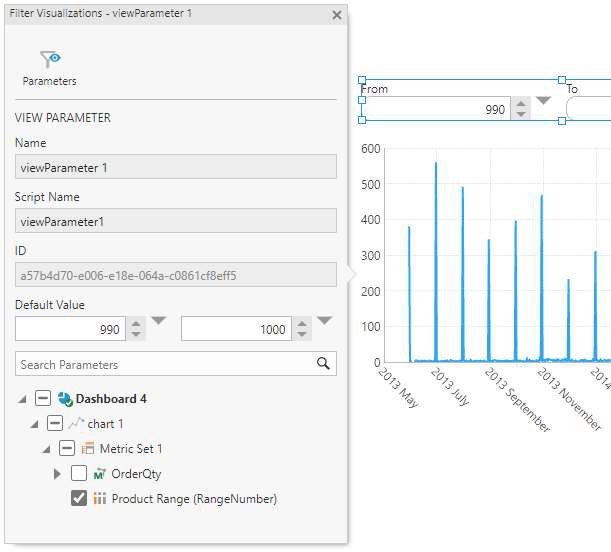
Task: Select the chart 1 tree item
Action: pos(105,424)
